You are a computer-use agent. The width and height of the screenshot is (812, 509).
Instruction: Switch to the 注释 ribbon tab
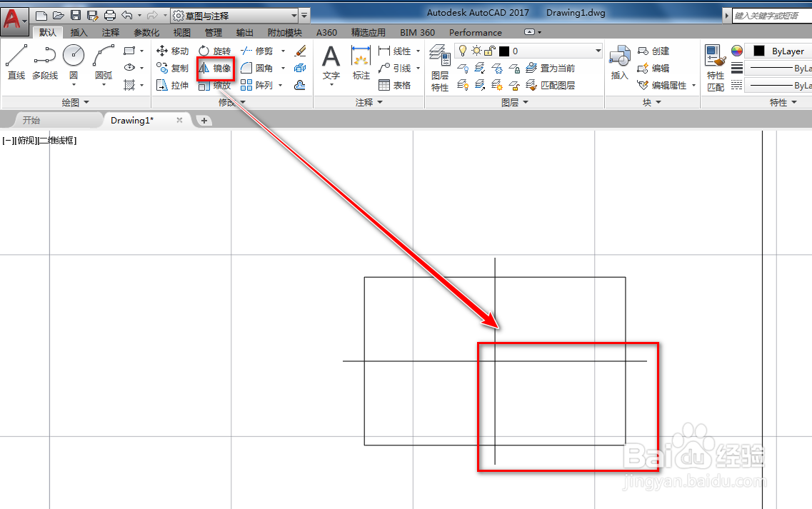110,32
